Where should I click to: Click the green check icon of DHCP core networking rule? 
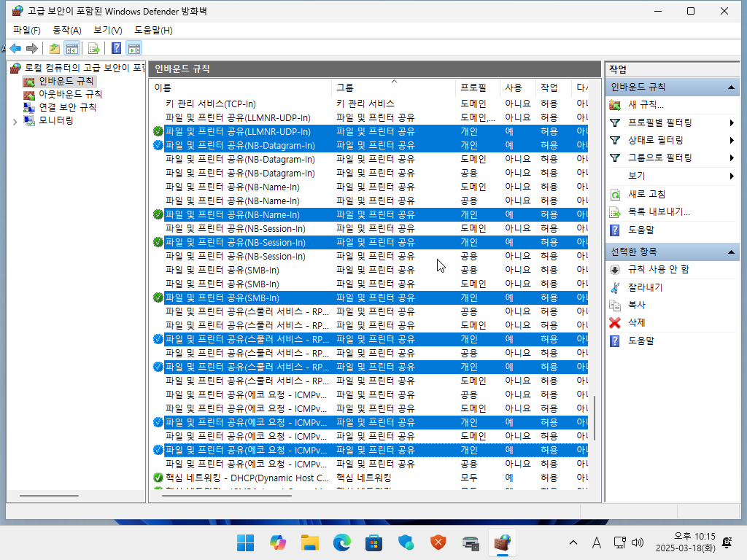coord(158,478)
